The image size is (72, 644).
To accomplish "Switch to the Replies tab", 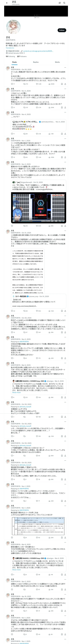I will tap(36, 62).
